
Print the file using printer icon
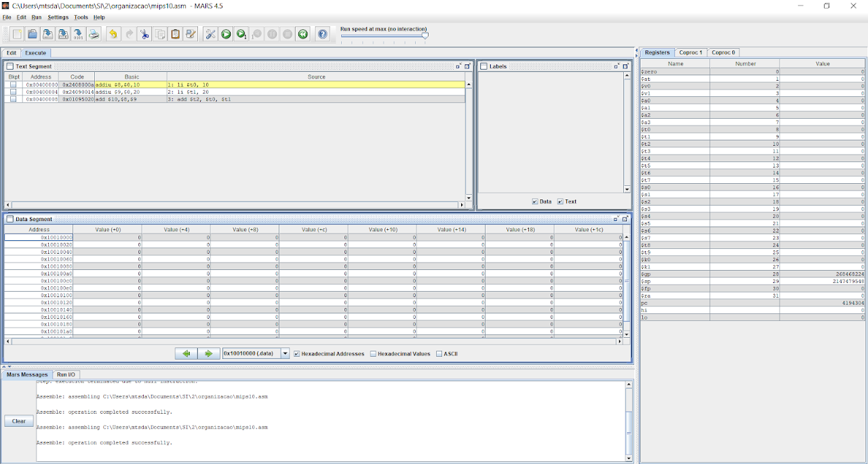(x=94, y=34)
